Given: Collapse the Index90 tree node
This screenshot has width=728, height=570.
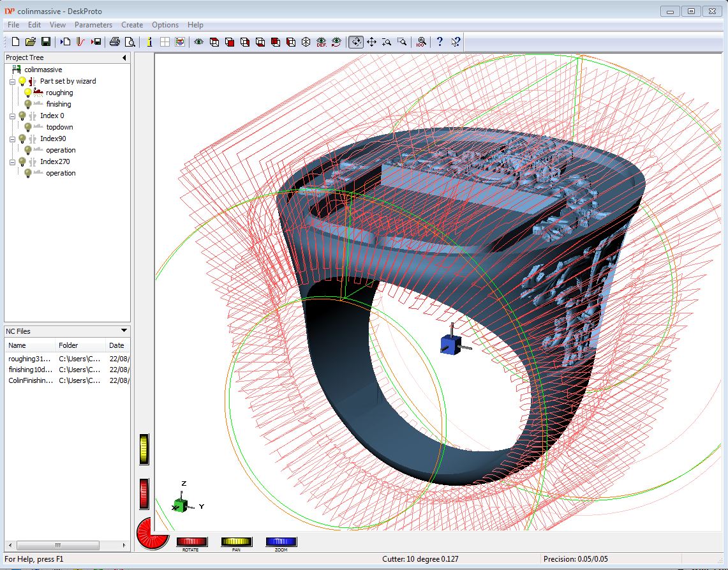Looking at the screenshot, I should point(12,139).
